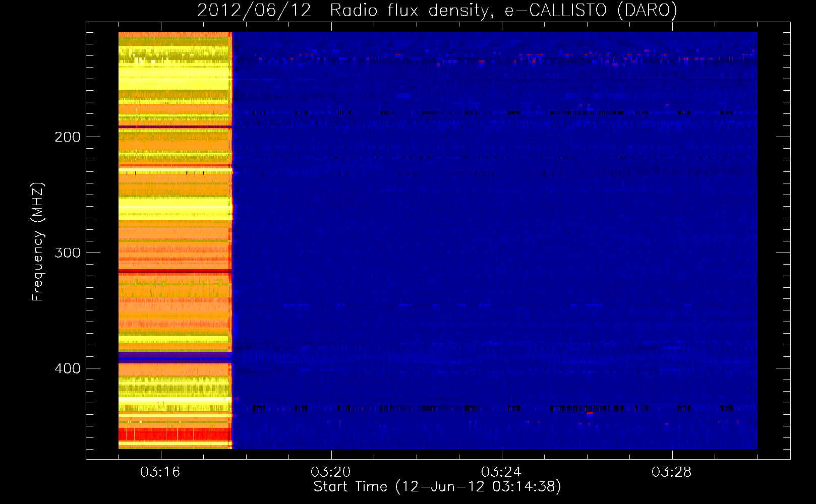Click the '03:20' time tick label
Viewport: 816px width, 504px height.
pos(331,472)
